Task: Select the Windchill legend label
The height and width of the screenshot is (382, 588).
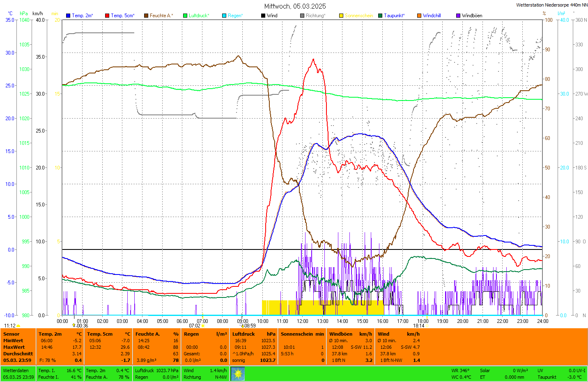Action: tap(432, 16)
